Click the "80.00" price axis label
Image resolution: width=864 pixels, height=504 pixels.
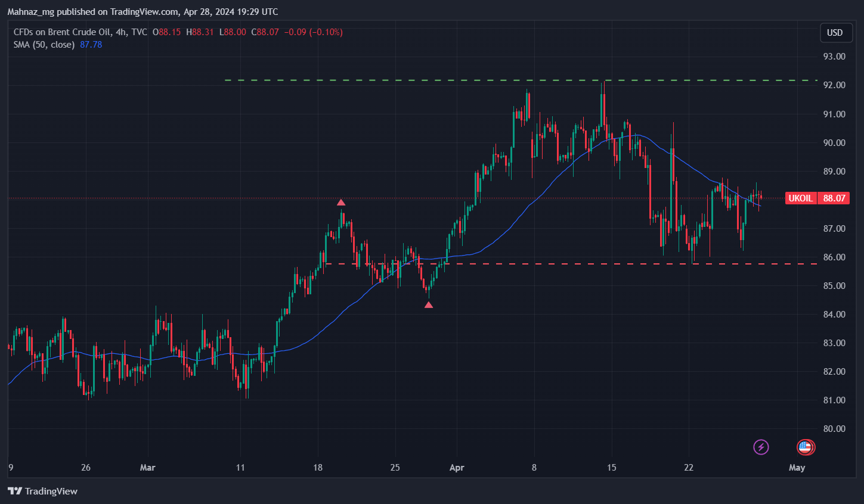pyautogui.click(x=834, y=429)
